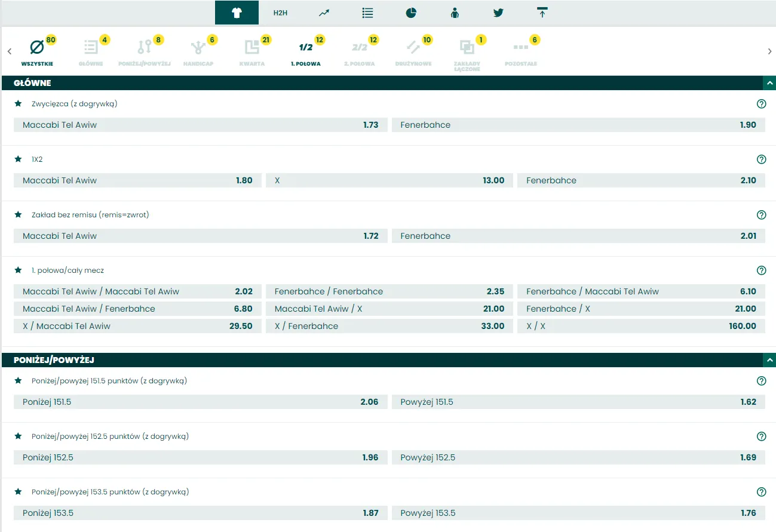Open help for 152.5 punktów market

pyautogui.click(x=761, y=436)
